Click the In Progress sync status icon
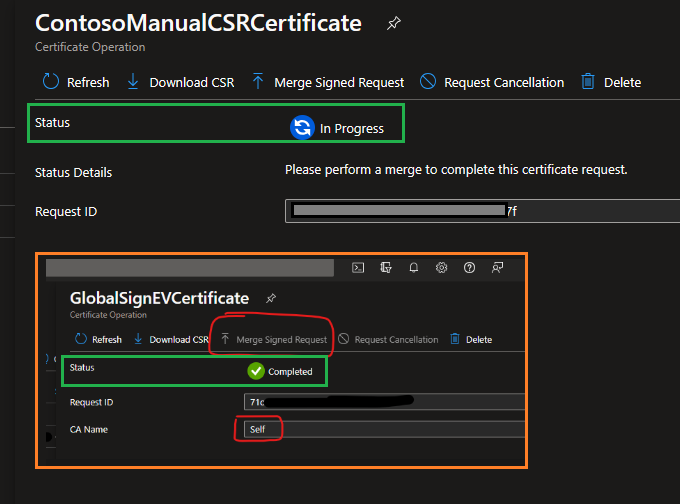The width and height of the screenshot is (680, 504). pos(302,128)
